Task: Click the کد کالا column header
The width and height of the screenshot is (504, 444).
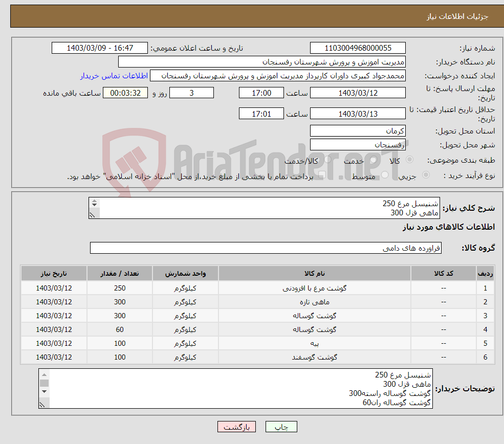Action: point(444,273)
